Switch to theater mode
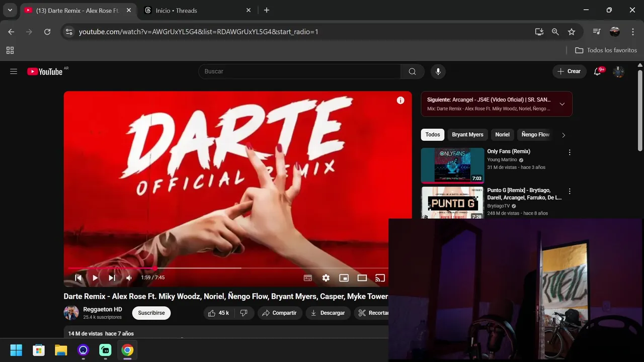Image resolution: width=644 pixels, height=362 pixels. click(x=362, y=278)
